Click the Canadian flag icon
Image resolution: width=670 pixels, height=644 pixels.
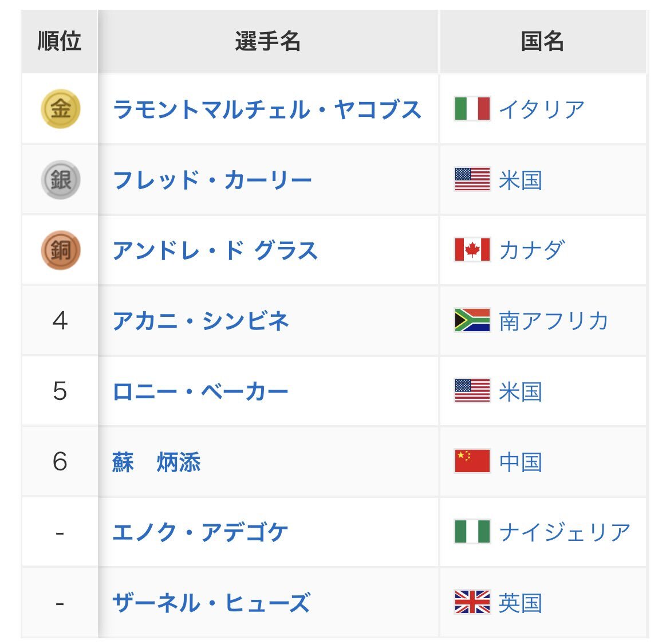pyautogui.click(x=472, y=250)
